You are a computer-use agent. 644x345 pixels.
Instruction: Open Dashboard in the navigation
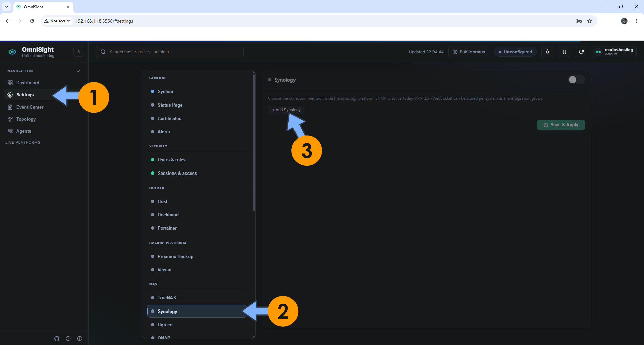[44, 83]
